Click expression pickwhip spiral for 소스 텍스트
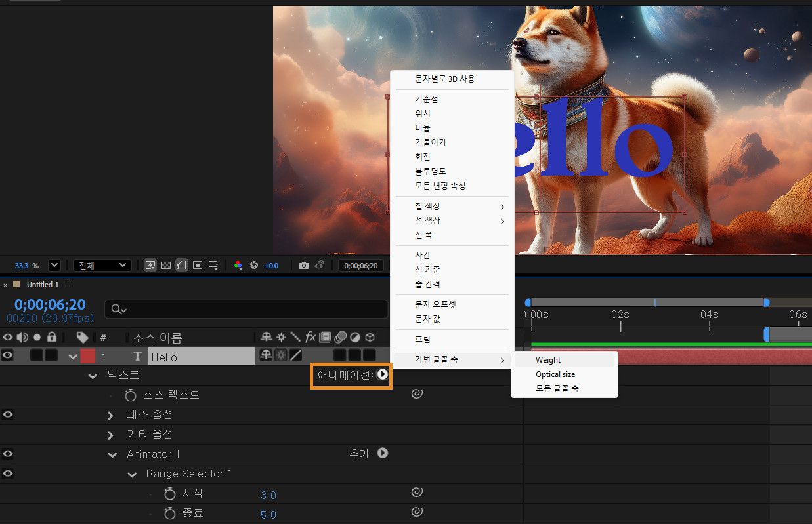812x524 pixels. click(x=417, y=393)
